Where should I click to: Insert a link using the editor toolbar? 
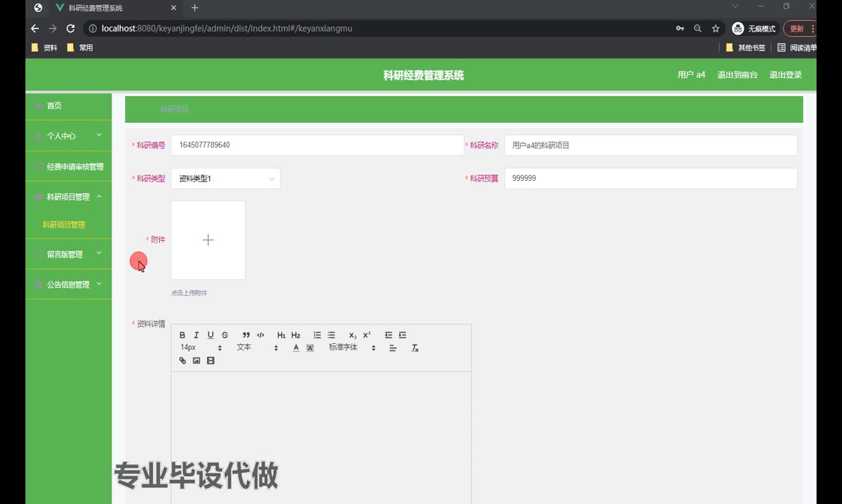point(182,361)
